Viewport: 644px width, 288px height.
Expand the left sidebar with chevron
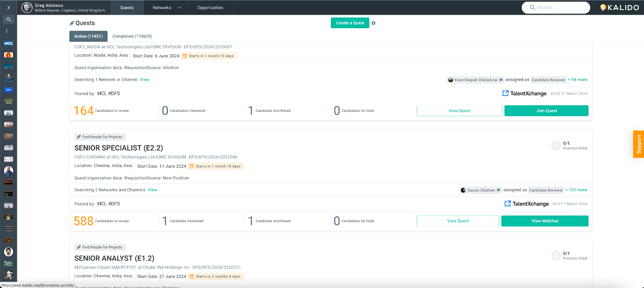pos(8,8)
